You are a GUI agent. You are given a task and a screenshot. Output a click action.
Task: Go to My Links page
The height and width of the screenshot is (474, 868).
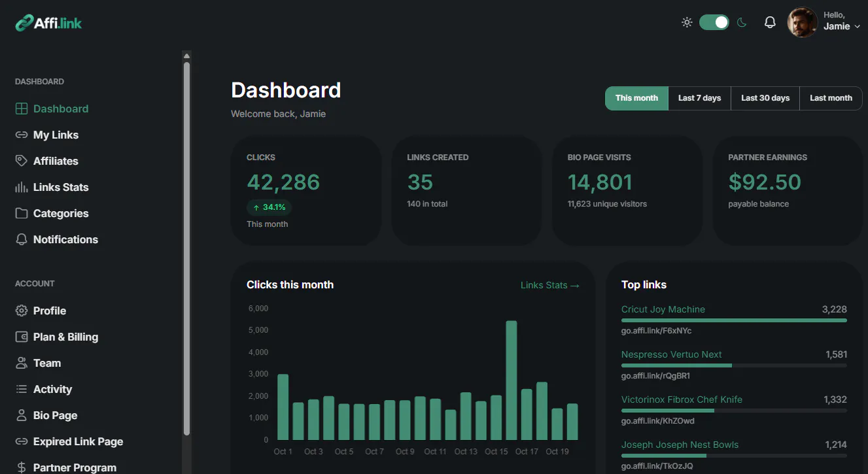coord(56,135)
